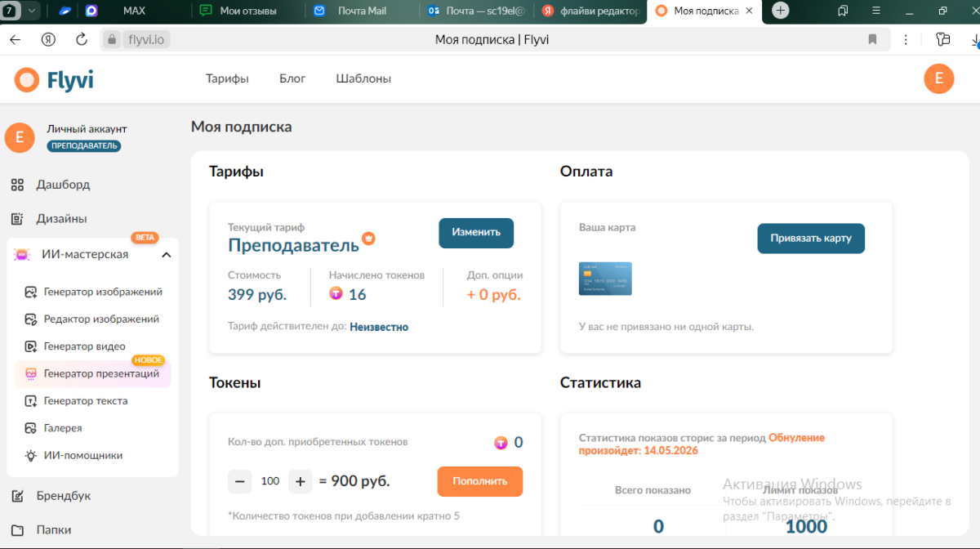Click the Генератор презентаций icon
This screenshot has height=549, width=980.
[x=31, y=373]
